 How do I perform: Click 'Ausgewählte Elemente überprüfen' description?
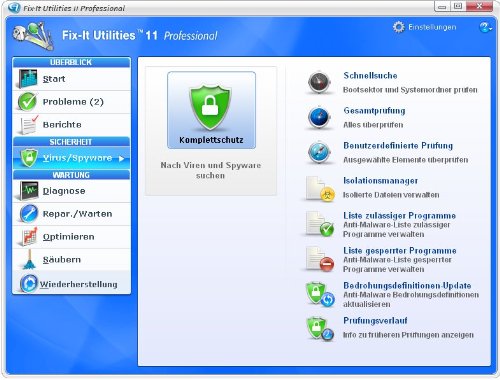tap(405, 160)
